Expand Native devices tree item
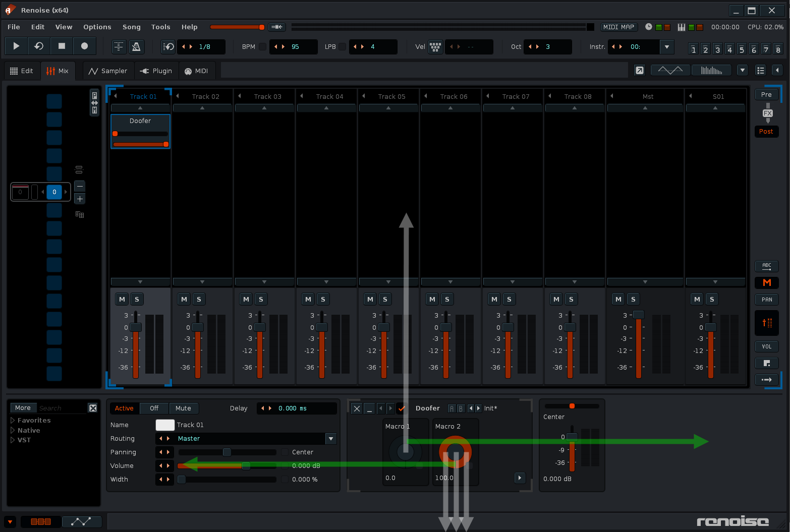Viewport: 790px width, 532px height. click(x=13, y=430)
